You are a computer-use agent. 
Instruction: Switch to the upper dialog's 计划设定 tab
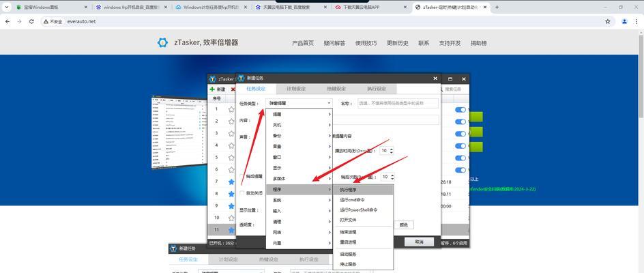[x=296, y=89]
